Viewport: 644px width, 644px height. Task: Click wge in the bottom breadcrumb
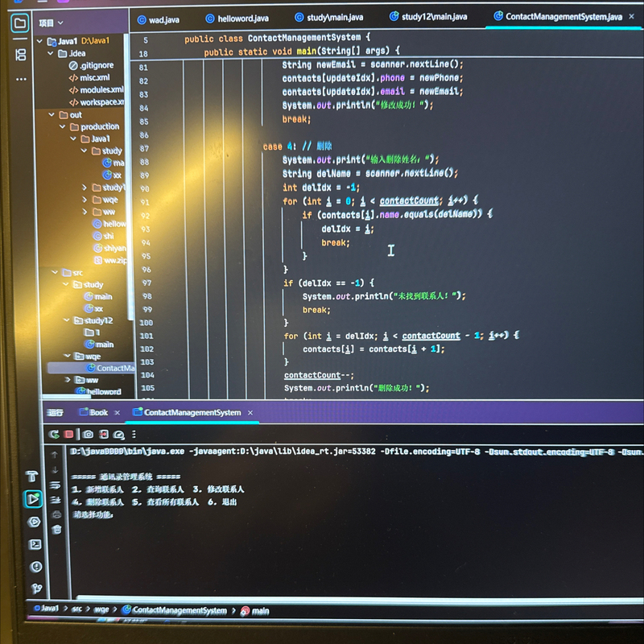(101, 610)
